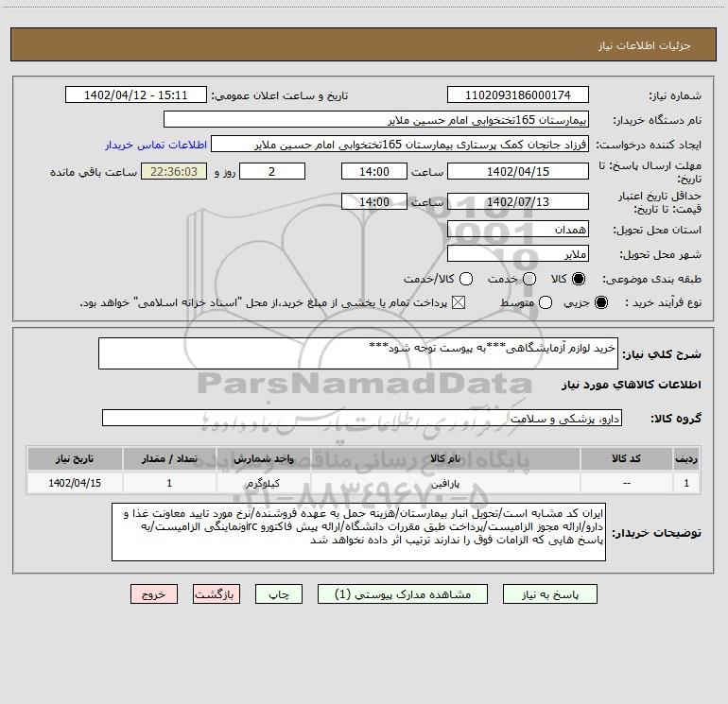The height and width of the screenshot is (704, 728).
Task: Click the تعداد / مقدار column header
Action: (169, 458)
